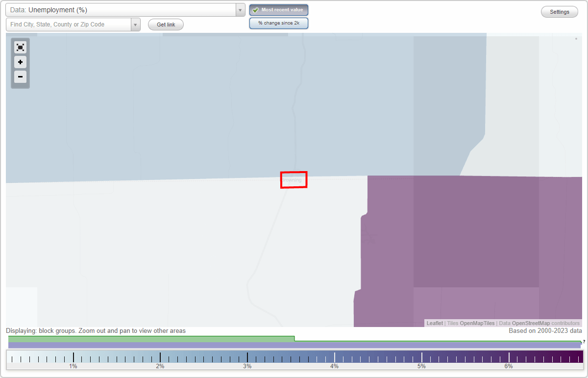Select the red-highlighted Browning area on map

tap(294, 180)
